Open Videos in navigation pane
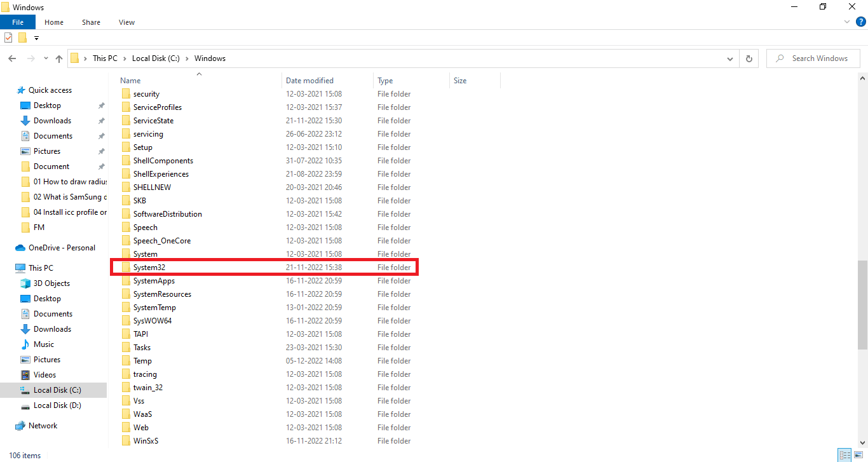Image resolution: width=868 pixels, height=462 pixels. pyautogui.click(x=44, y=375)
